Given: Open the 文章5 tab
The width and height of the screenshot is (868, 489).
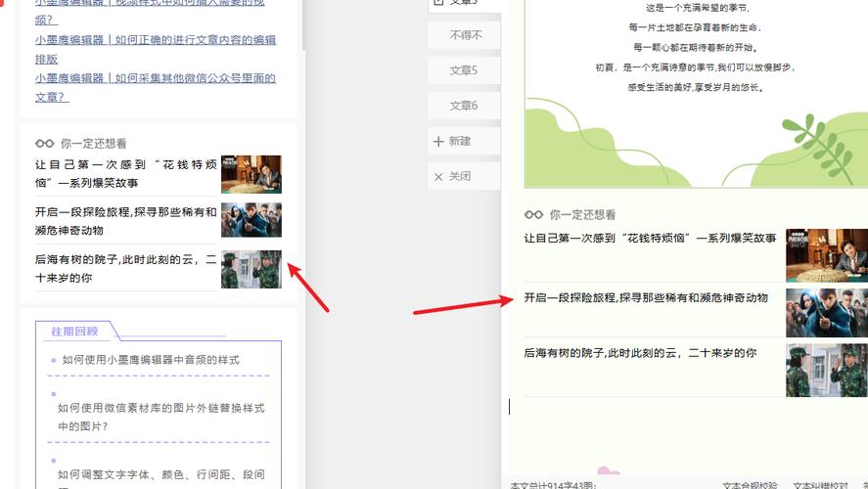Looking at the screenshot, I should pos(463,70).
